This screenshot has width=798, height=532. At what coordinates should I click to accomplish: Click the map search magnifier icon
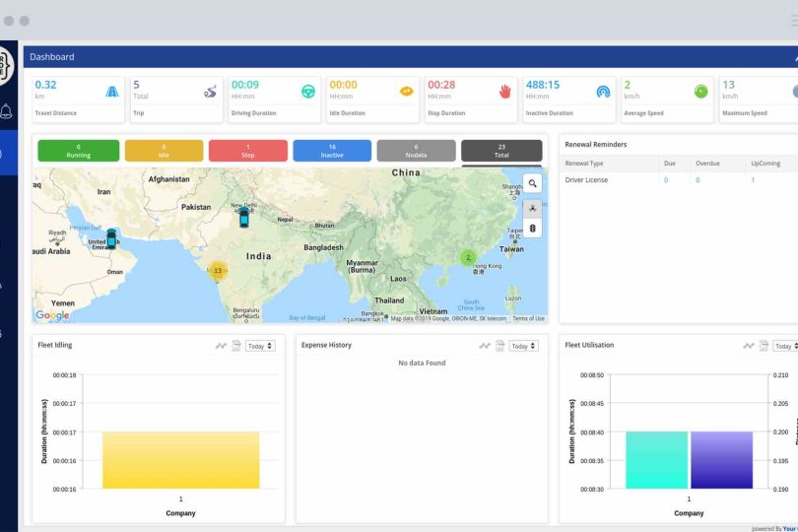point(533,183)
